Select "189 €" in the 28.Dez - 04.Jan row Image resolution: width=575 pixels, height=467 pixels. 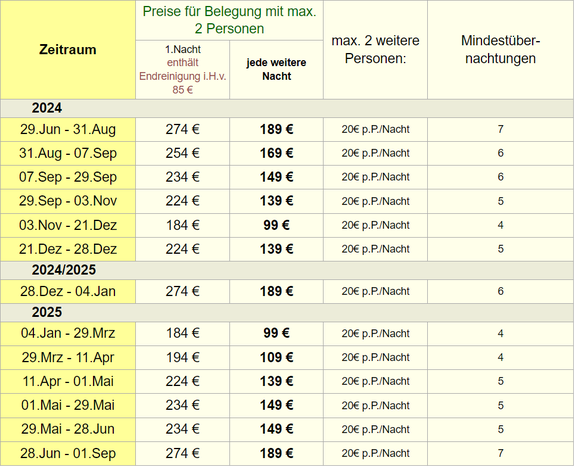276,291
